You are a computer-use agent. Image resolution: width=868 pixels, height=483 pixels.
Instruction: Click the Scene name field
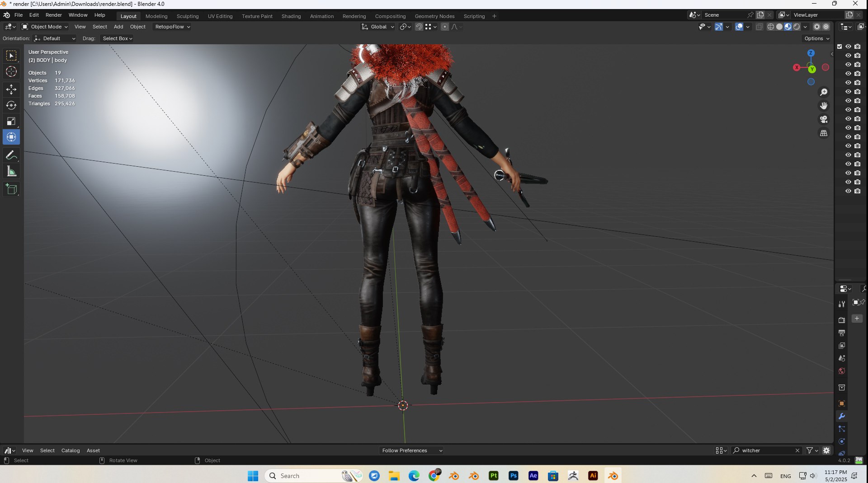point(724,15)
